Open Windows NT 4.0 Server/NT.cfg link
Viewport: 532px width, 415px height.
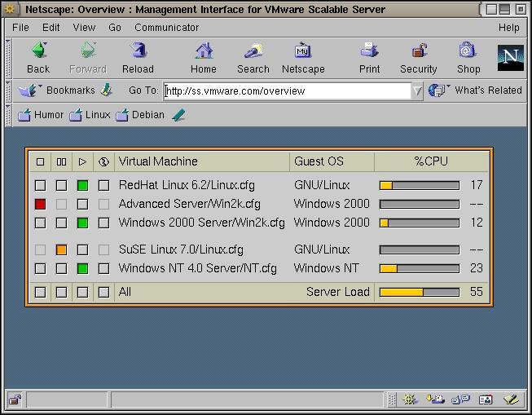(x=197, y=268)
